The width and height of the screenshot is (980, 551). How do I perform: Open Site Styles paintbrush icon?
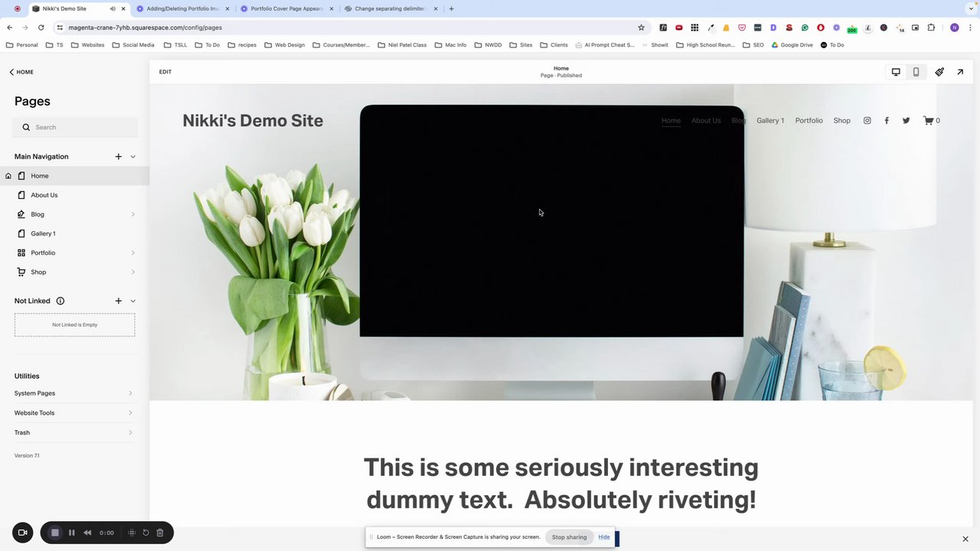click(x=939, y=72)
